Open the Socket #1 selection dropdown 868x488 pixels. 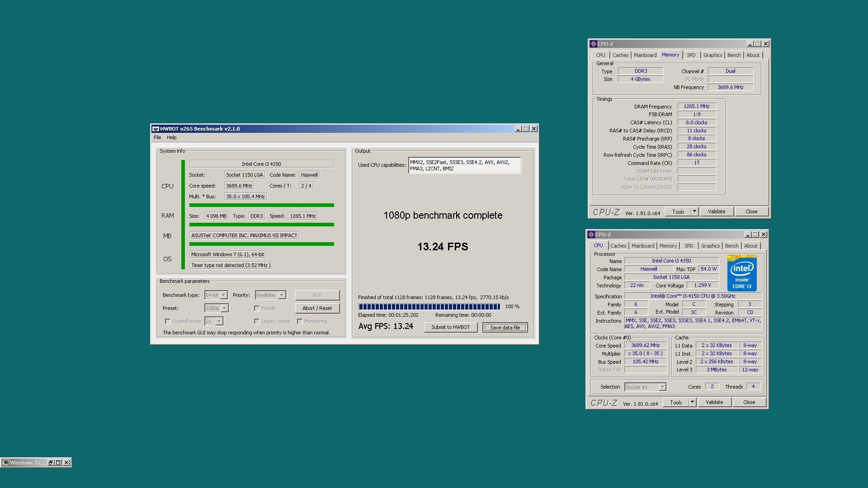click(662, 387)
